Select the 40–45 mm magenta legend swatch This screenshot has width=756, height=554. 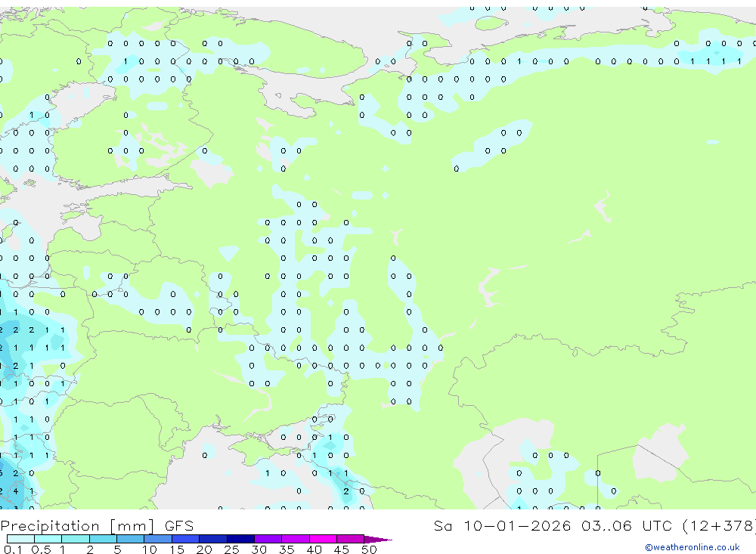(323, 539)
